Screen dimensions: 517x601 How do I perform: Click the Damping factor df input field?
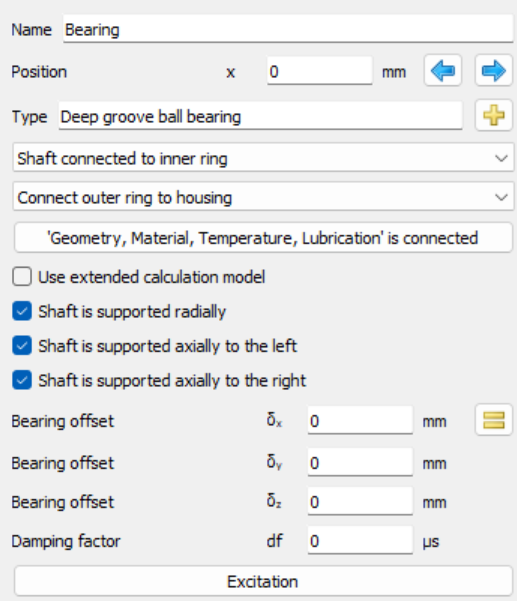(360, 540)
